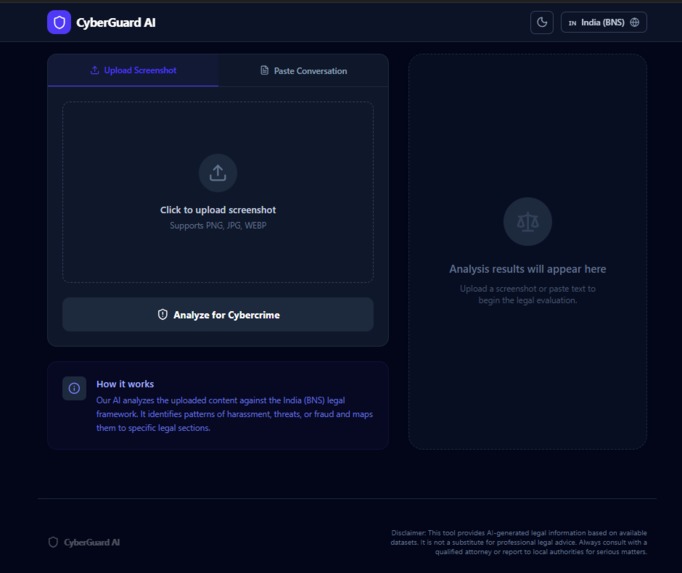Click 'Analysis results will appear here' heading

[528, 269]
